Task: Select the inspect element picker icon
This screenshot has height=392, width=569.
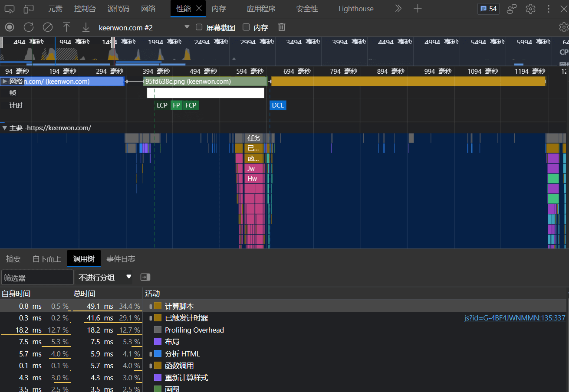Action: coord(10,9)
